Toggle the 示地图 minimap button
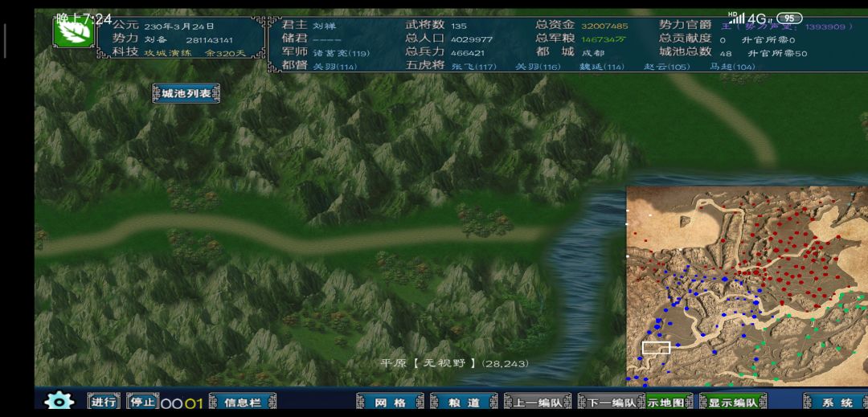Image resolution: width=868 pixels, height=417 pixels. click(x=669, y=402)
